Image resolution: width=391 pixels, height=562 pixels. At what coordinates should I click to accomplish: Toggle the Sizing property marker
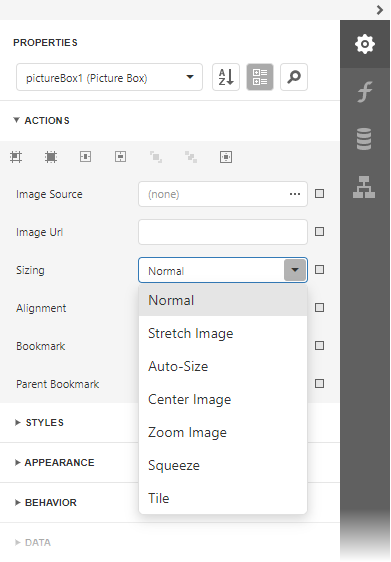tap(319, 270)
